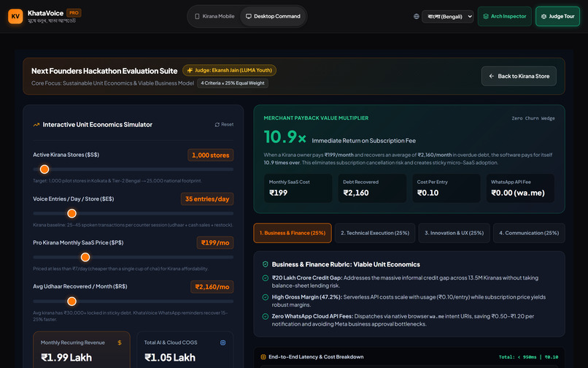Click the 10.9× multiplier value
Screen dimensions: 588x368
pos(285,137)
